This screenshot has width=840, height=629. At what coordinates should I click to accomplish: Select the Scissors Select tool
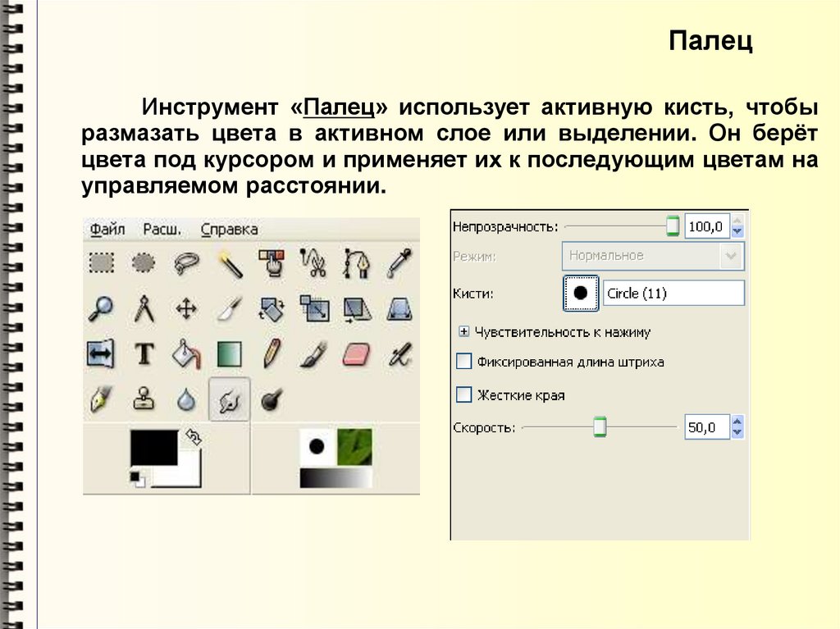(314, 263)
